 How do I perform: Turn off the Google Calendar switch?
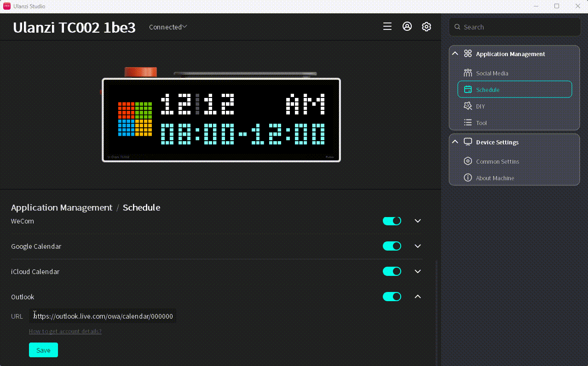[x=392, y=246]
